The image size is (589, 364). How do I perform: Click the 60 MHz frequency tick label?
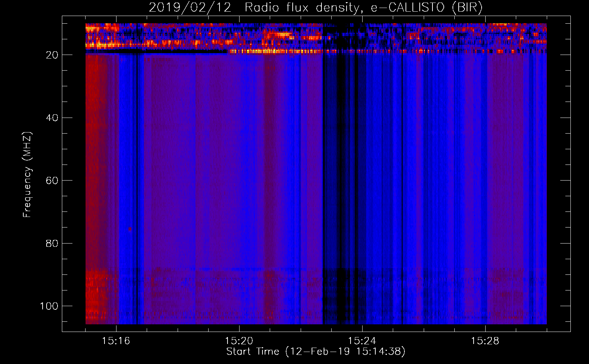(x=52, y=181)
